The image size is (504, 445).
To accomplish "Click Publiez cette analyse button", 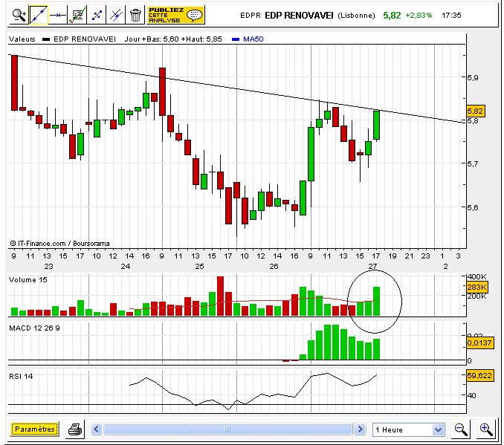I will click(x=175, y=15).
